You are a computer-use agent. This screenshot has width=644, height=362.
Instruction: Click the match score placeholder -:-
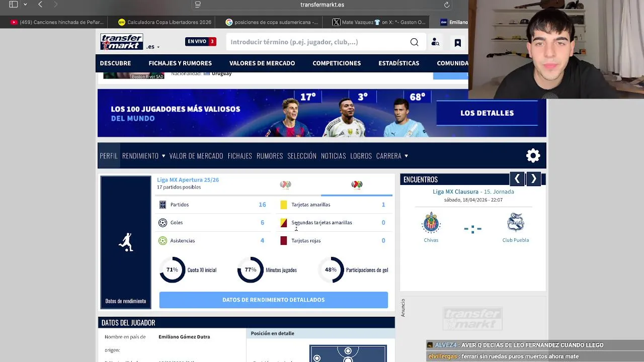(472, 229)
